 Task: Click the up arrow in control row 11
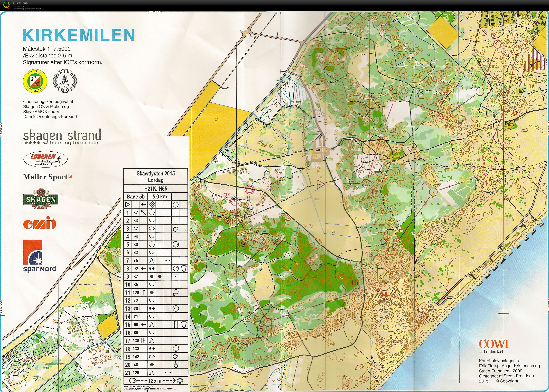[x=144, y=292]
